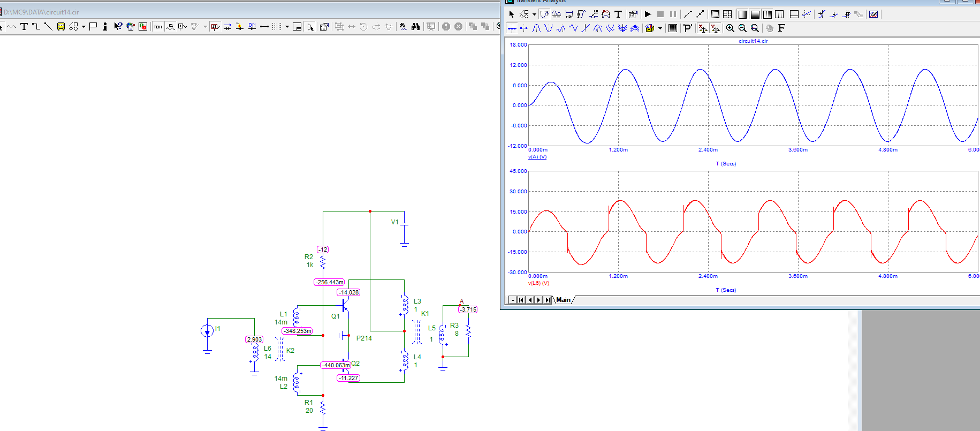Select the graph Text 'T' tool
This screenshot has height=431, width=980.
(618, 14)
